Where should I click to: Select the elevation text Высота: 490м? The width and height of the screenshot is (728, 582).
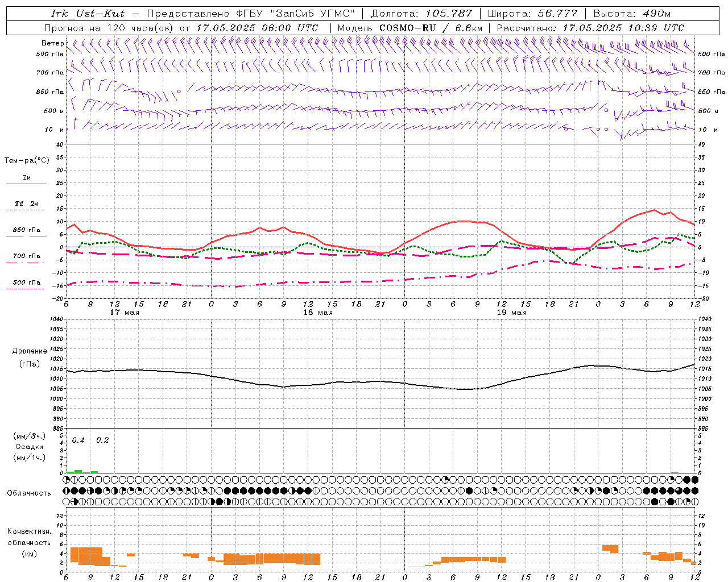[x=632, y=14]
